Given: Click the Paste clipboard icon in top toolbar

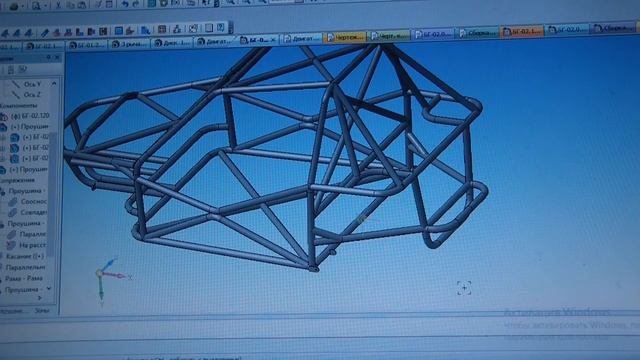Looking at the screenshot, I should (82, 5).
